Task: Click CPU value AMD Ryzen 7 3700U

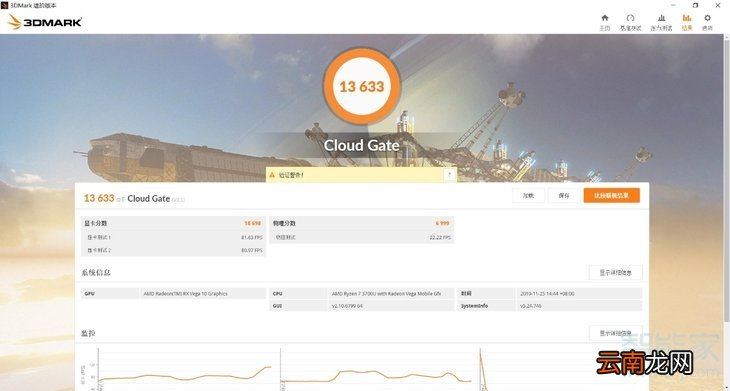Action: [x=386, y=294]
